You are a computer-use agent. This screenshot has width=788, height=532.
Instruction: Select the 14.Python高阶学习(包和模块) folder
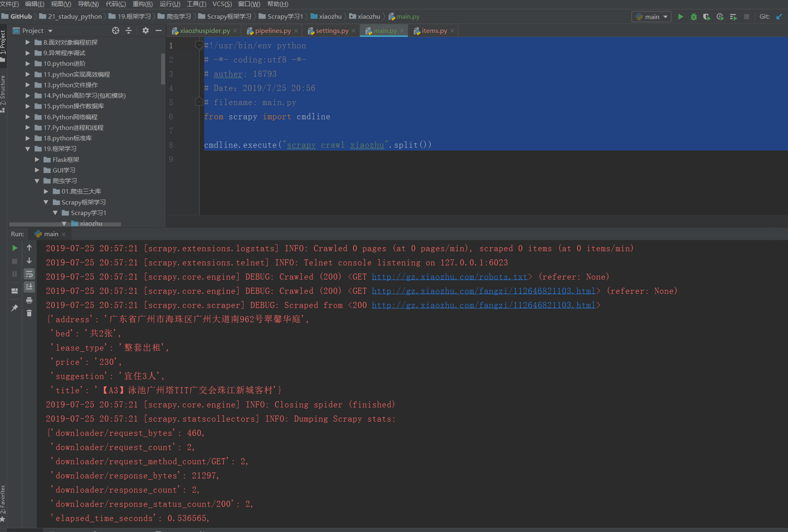tap(84, 96)
